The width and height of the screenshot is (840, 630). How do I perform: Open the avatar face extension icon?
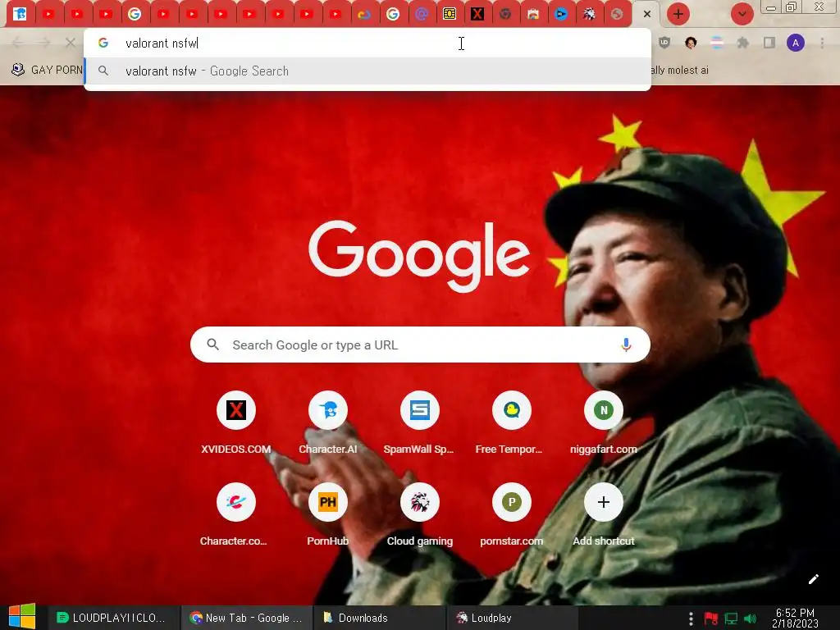point(691,43)
